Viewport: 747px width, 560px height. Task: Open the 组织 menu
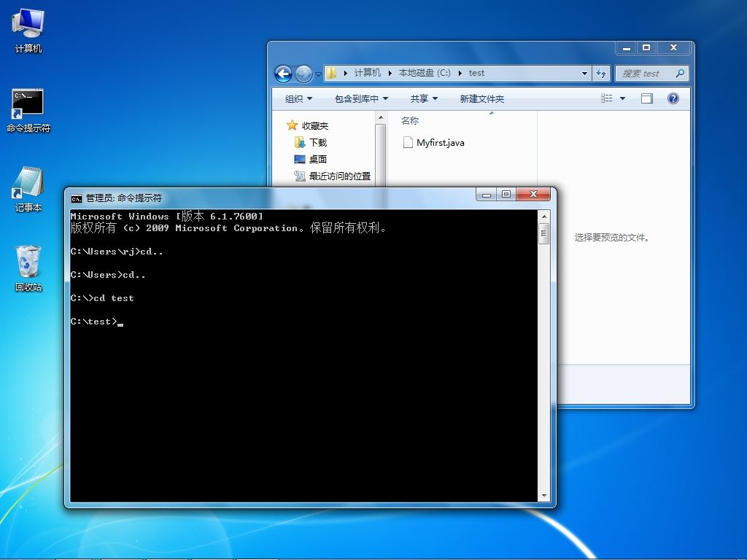coord(298,98)
